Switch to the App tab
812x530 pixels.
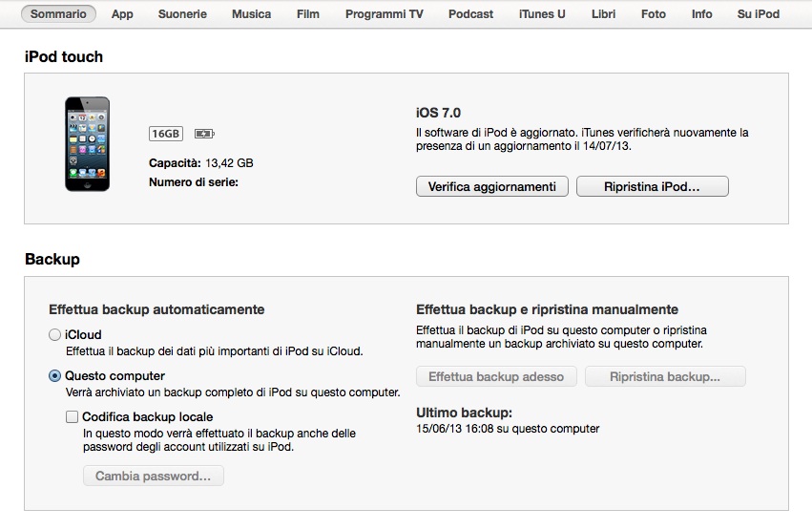(122, 14)
